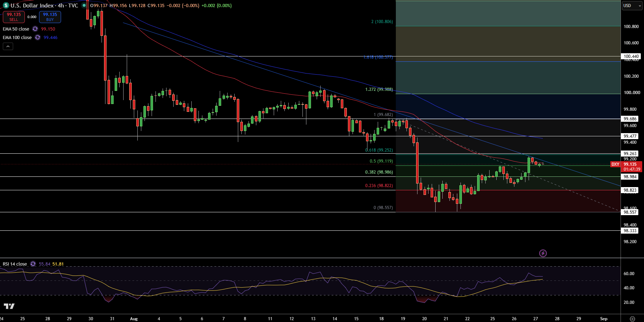Click the 98.984 price level label
644x322 pixels.
(x=630, y=176)
